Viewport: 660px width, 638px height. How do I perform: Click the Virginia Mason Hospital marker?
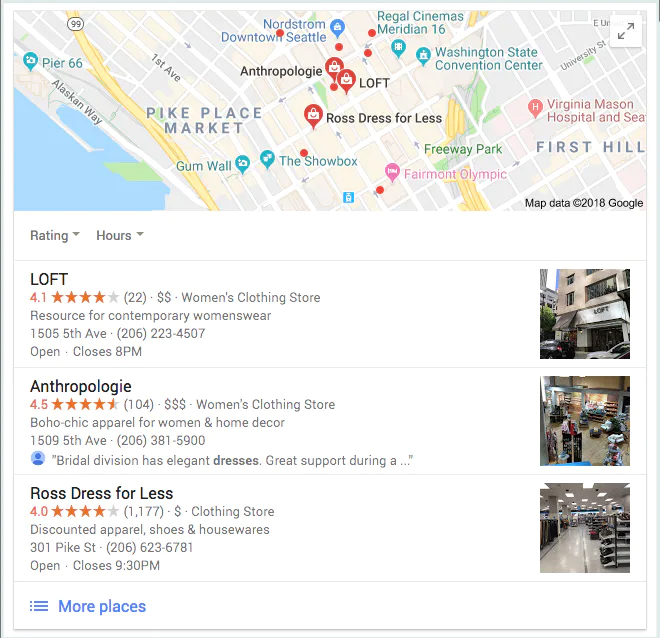pyautogui.click(x=535, y=108)
